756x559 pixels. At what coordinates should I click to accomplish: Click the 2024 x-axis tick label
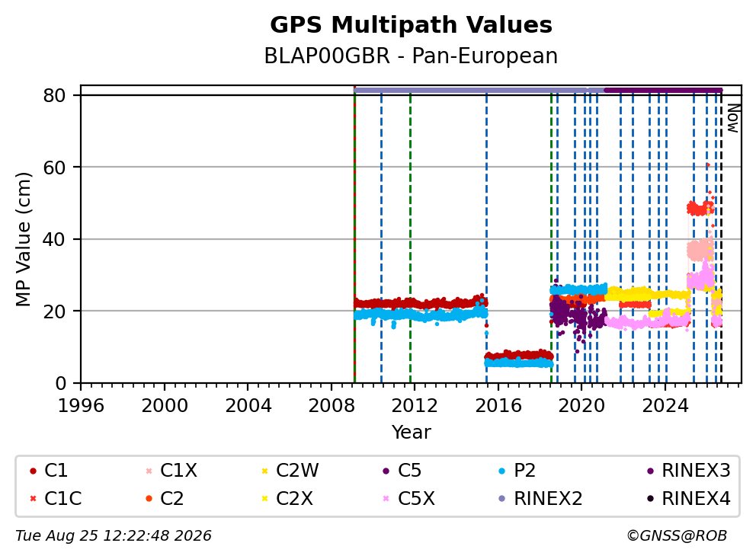pos(665,406)
